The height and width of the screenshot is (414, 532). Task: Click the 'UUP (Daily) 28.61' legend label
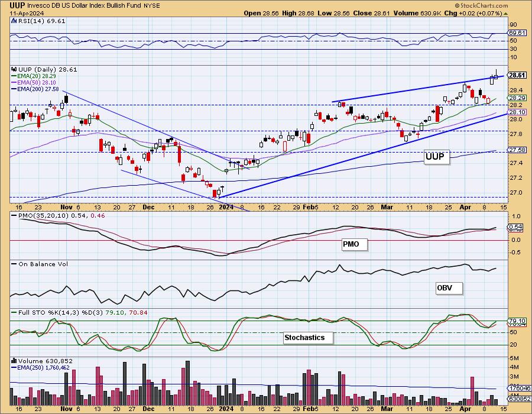coord(47,69)
